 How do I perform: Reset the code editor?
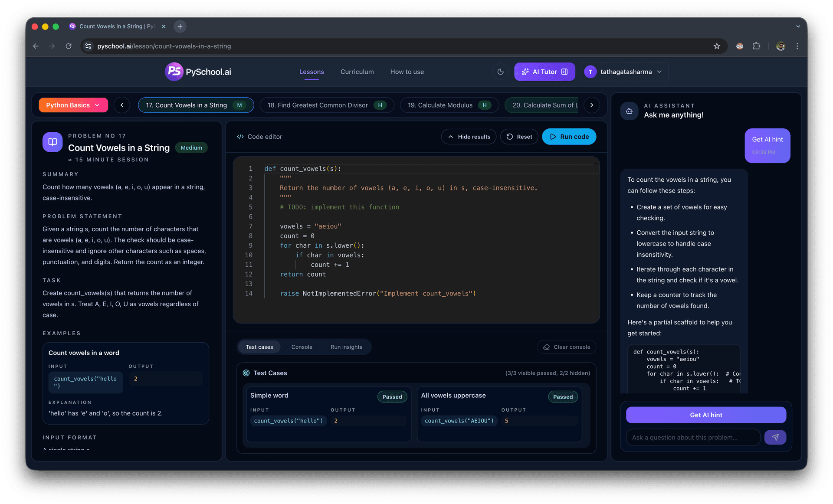[519, 137]
